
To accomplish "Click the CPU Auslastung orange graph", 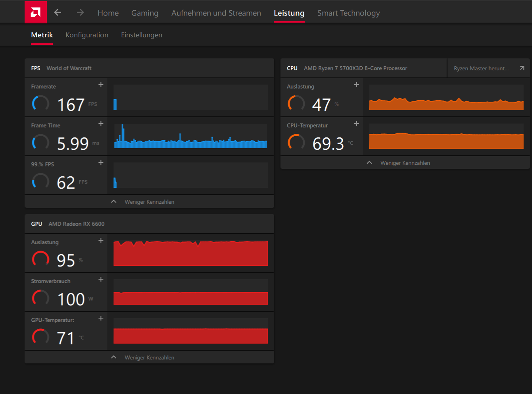I will point(446,97).
